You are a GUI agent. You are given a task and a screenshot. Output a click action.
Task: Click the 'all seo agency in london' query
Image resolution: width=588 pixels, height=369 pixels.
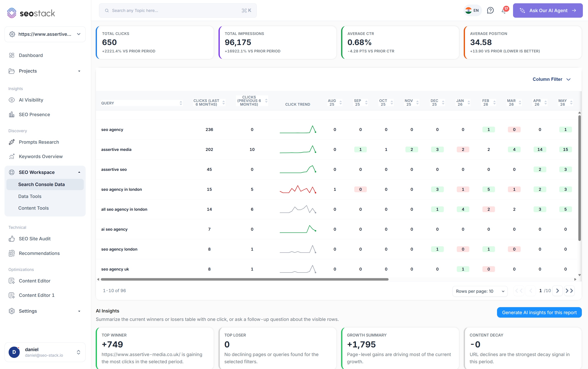tap(124, 209)
